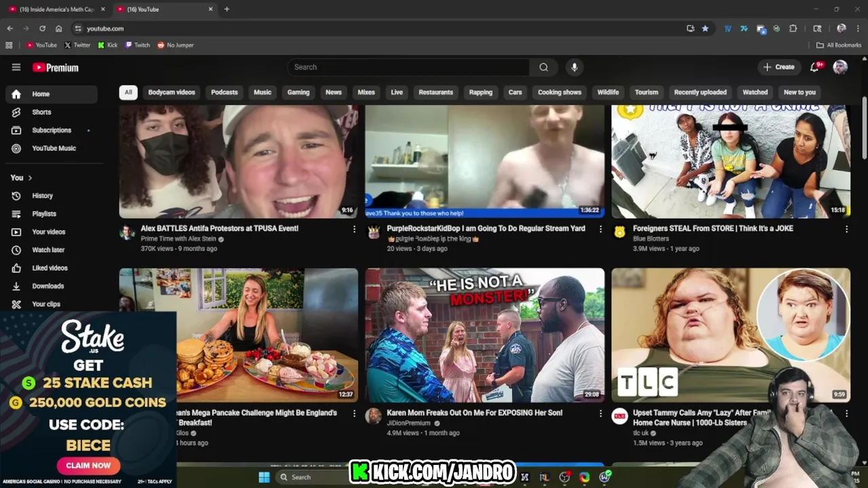The width and height of the screenshot is (868, 488).
Task: Open the Karen Mom Freaks Out thumbnail
Action: point(485,335)
